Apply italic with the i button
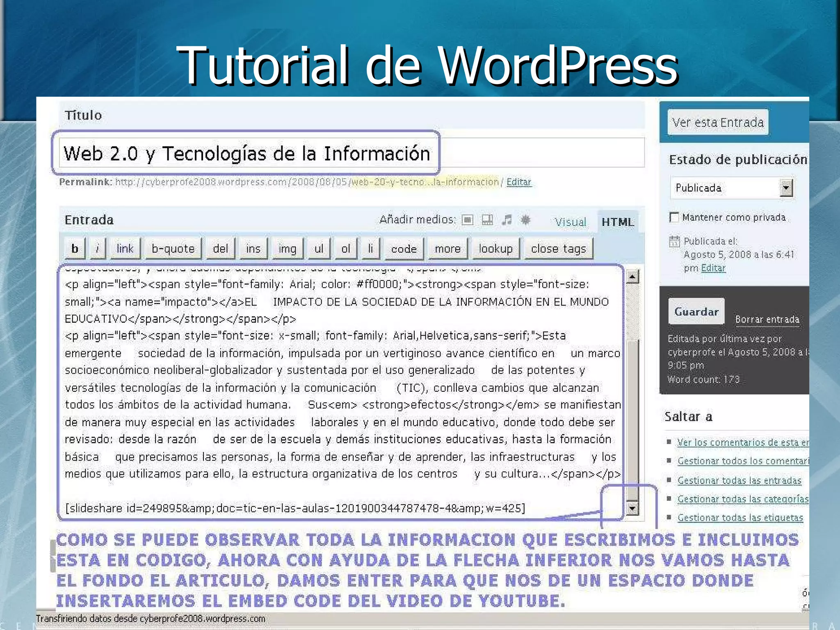Screen dimensions: 840x630 pyautogui.click(x=98, y=249)
